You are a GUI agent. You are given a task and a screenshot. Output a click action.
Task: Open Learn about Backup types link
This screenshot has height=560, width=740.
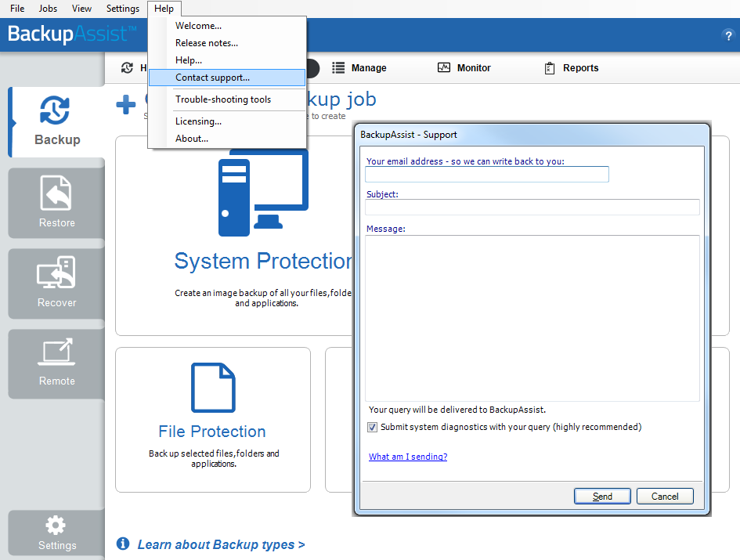[221, 544]
